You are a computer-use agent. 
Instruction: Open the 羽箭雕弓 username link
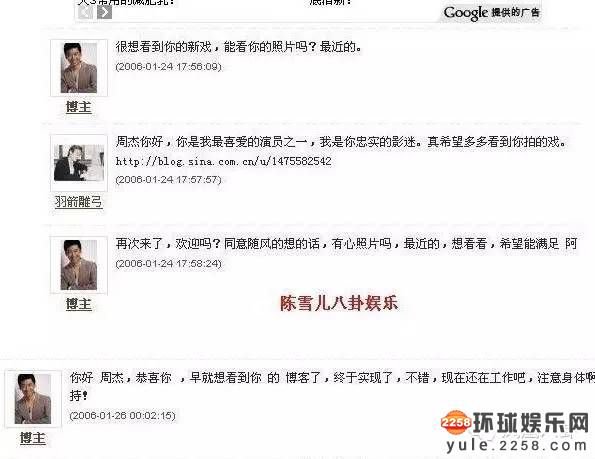click(79, 201)
